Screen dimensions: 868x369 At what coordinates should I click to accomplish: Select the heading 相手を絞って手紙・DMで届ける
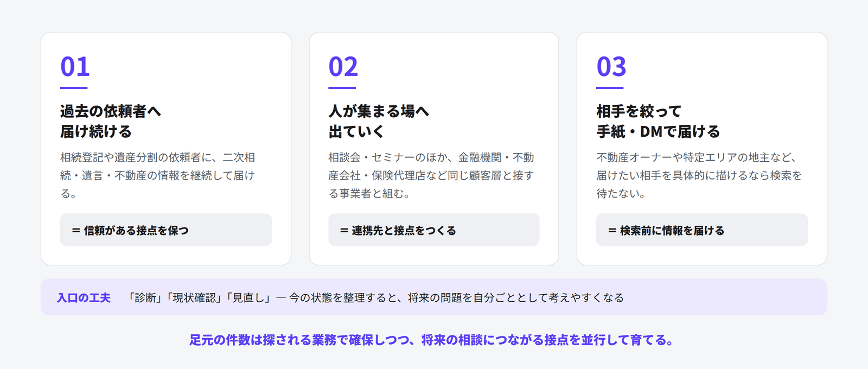pyautogui.click(x=658, y=122)
